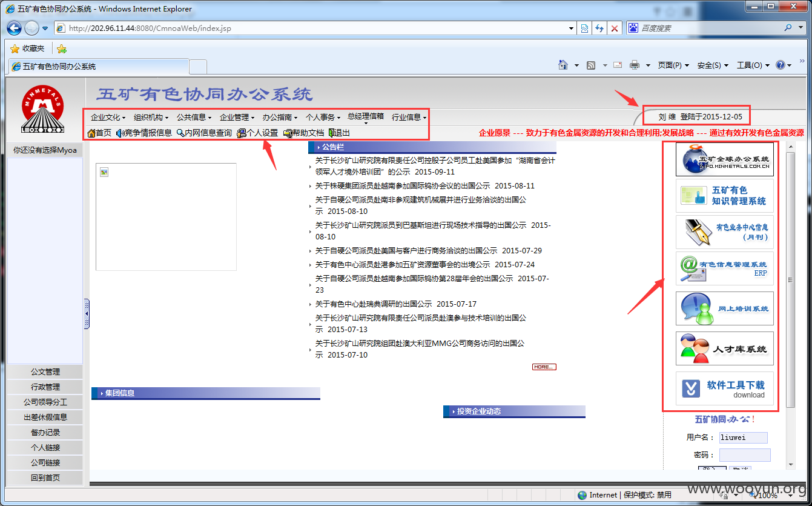Open 个人链接 in the left sidebar

[45, 448]
